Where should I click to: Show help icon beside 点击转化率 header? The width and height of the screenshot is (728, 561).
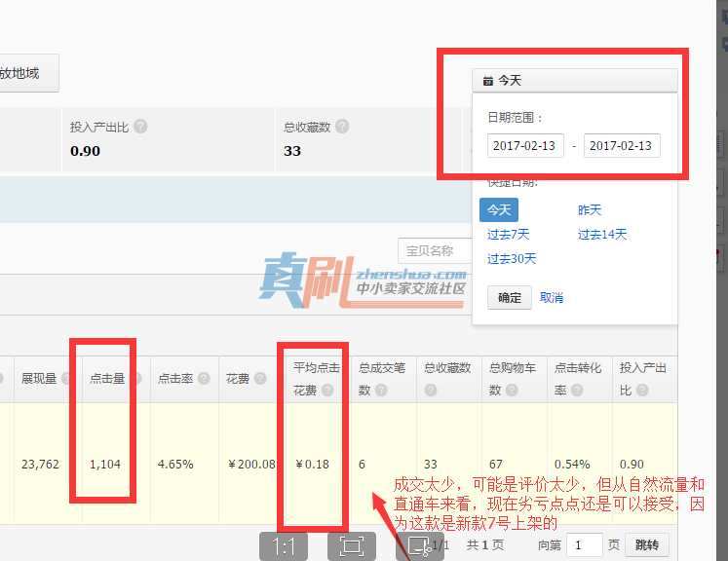[x=577, y=391]
